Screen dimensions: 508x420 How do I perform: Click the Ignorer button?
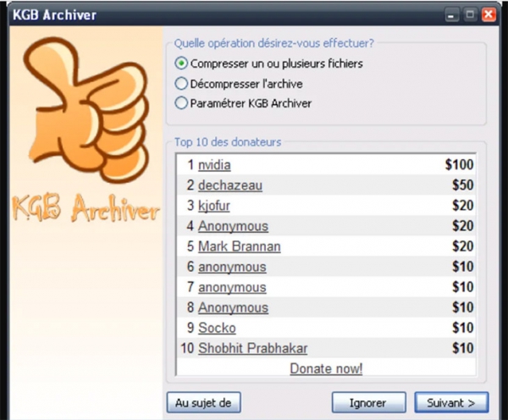click(368, 402)
